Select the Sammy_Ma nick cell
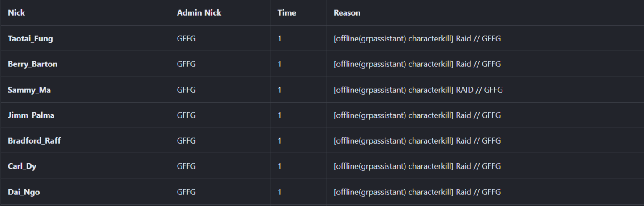Screen dimensions: 644x206 click(x=29, y=90)
